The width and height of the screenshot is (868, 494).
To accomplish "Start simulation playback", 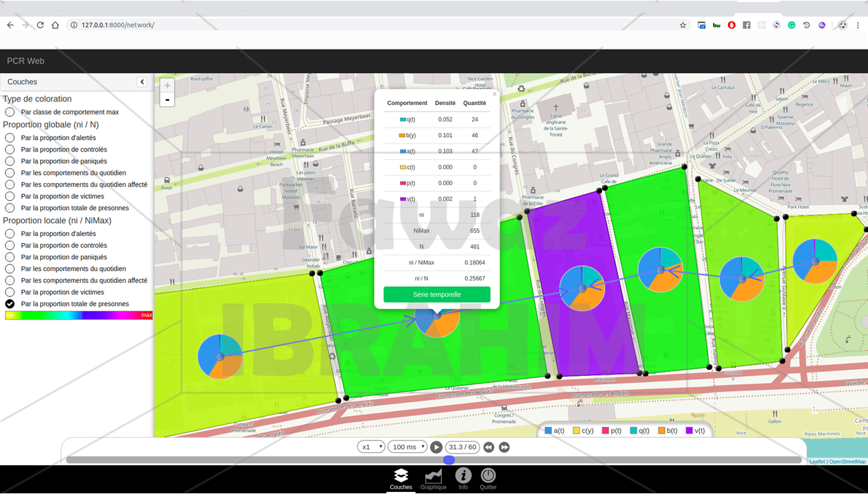I will pos(436,447).
